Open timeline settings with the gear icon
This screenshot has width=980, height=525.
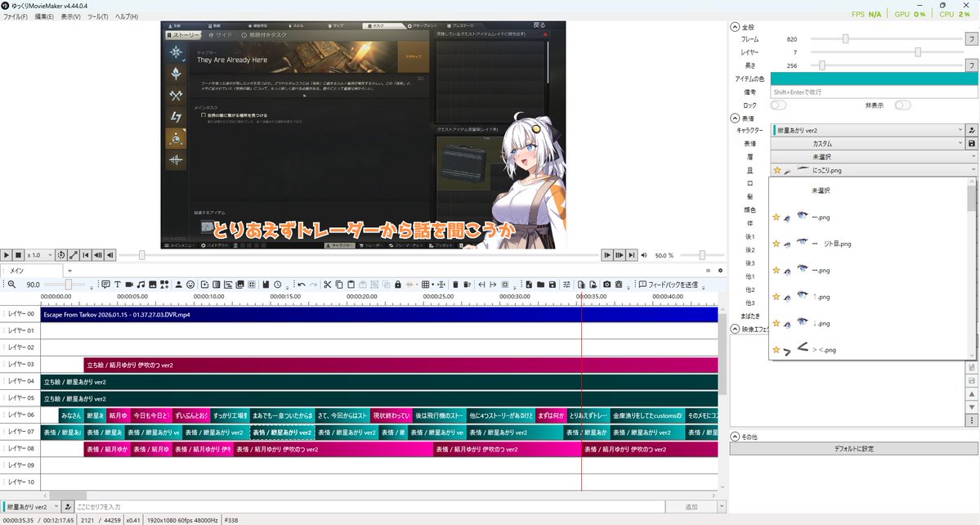pos(720,271)
